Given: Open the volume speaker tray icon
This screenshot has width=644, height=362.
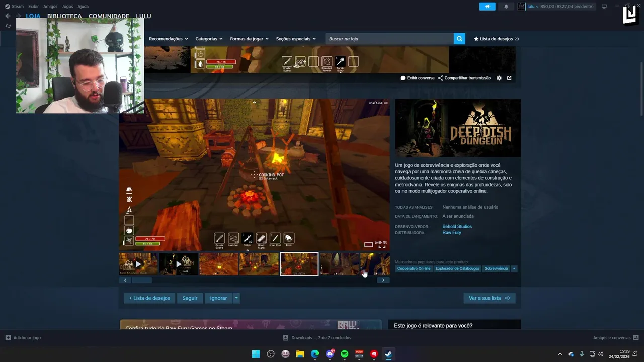Looking at the screenshot, I should click(x=600, y=354).
